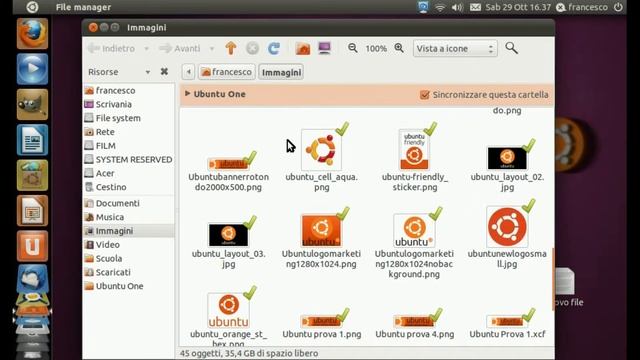Uncheck Sincronizzare questa cartella checkbox
Image resolution: width=640 pixels, height=360 pixels.
[424, 95]
